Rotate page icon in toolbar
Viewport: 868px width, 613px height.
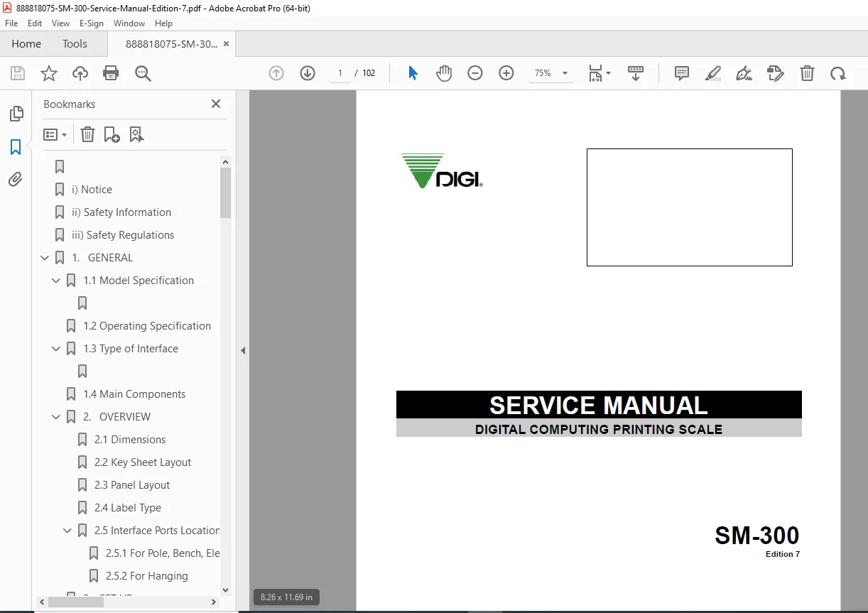click(838, 73)
